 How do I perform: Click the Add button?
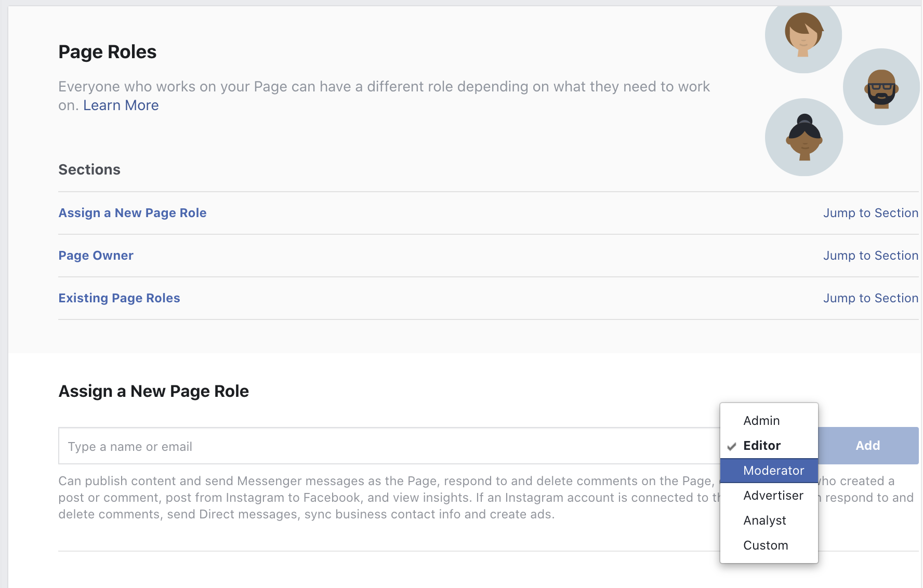(x=868, y=446)
